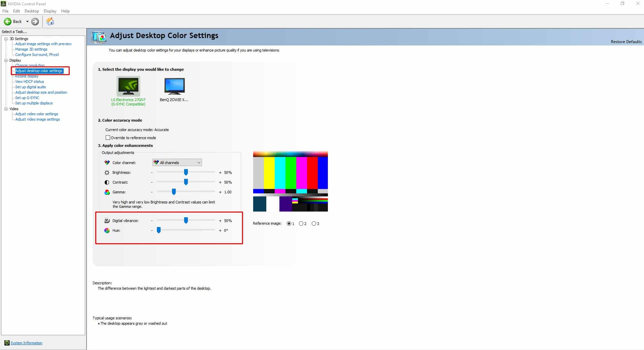The height and width of the screenshot is (350, 644).
Task: Click the forward navigation arrow icon
Action: [35, 22]
